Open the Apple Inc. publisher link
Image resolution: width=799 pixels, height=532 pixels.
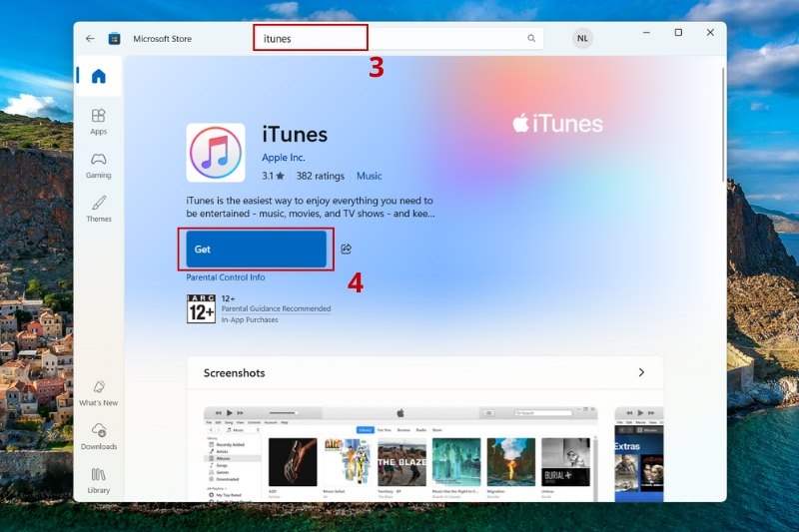(284, 158)
